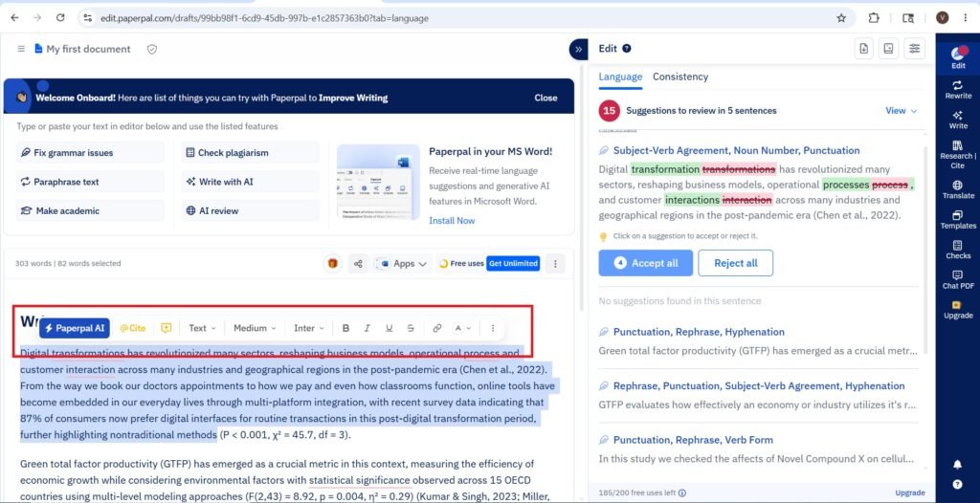Viewport: 980px width, 503px height.
Task: Click the Paperpal AI button
Action: coord(75,328)
